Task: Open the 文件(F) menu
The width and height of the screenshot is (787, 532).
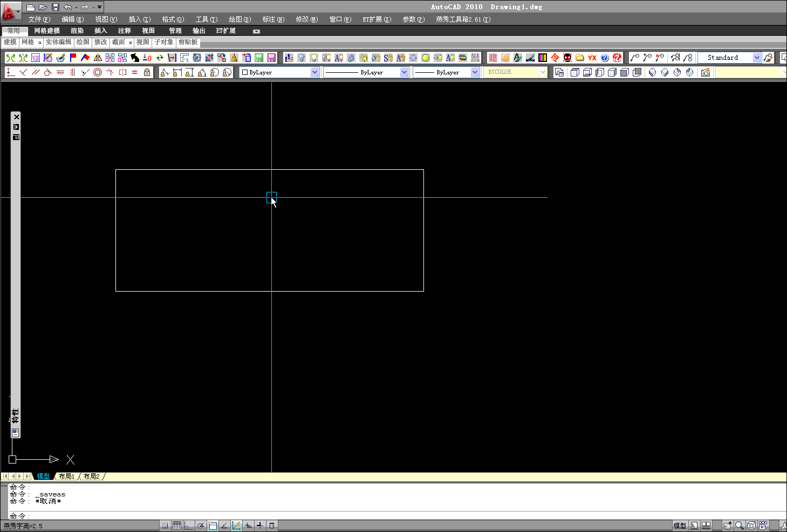Action: (x=39, y=19)
